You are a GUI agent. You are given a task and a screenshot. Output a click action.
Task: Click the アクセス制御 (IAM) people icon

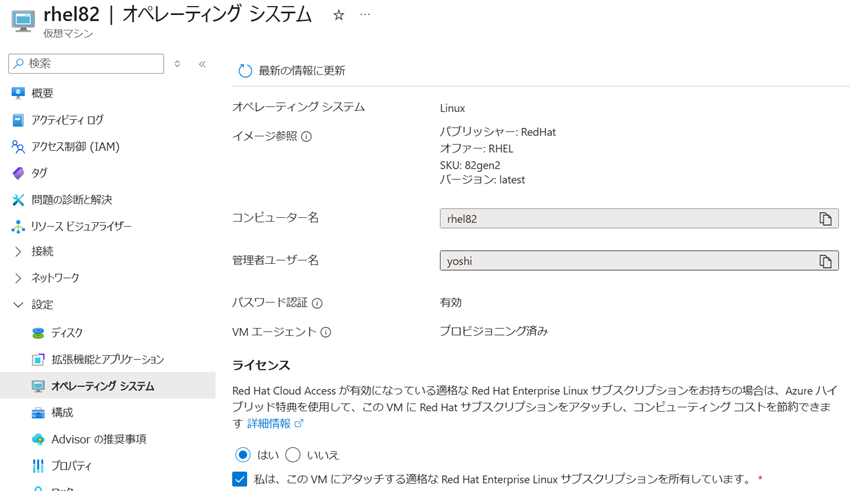pos(18,146)
